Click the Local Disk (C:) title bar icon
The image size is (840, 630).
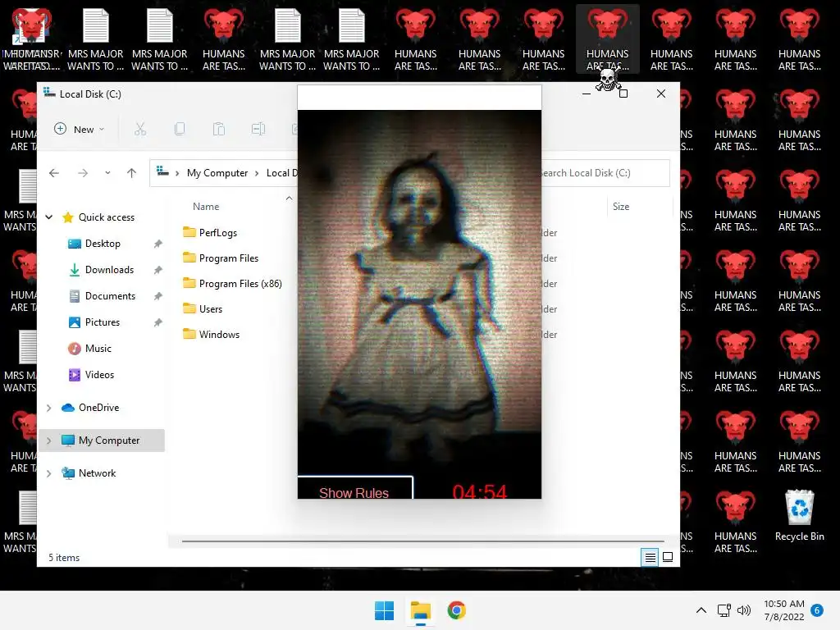pos(49,93)
